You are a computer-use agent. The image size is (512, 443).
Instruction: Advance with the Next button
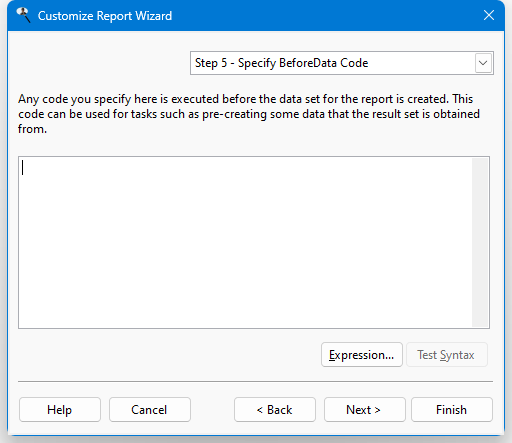click(x=365, y=409)
